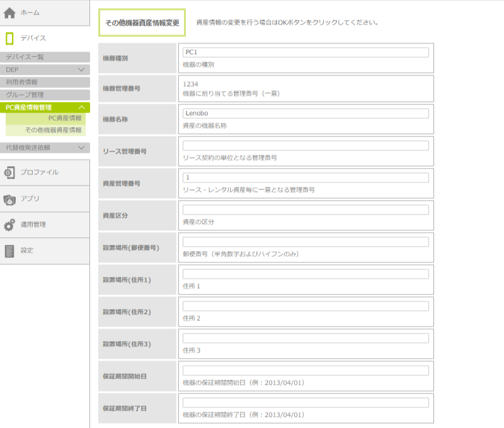Click the 保証期間開始日 date field
Image resolution: width=504 pixels, height=428 pixels.
point(306,371)
